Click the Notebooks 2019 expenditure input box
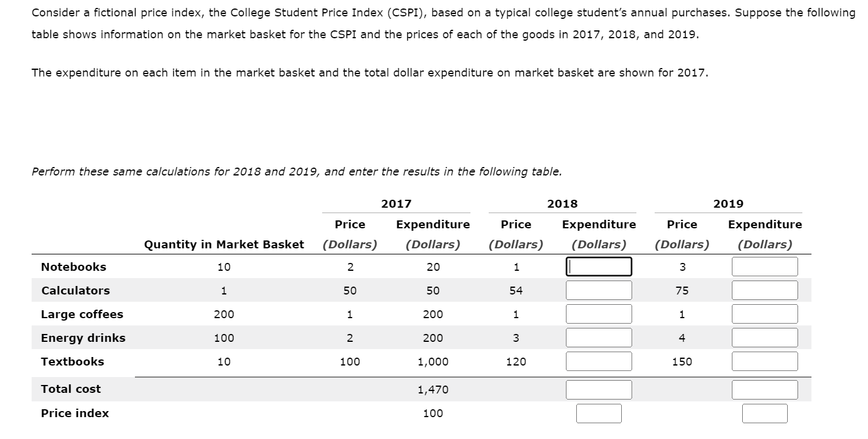 [765, 266]
